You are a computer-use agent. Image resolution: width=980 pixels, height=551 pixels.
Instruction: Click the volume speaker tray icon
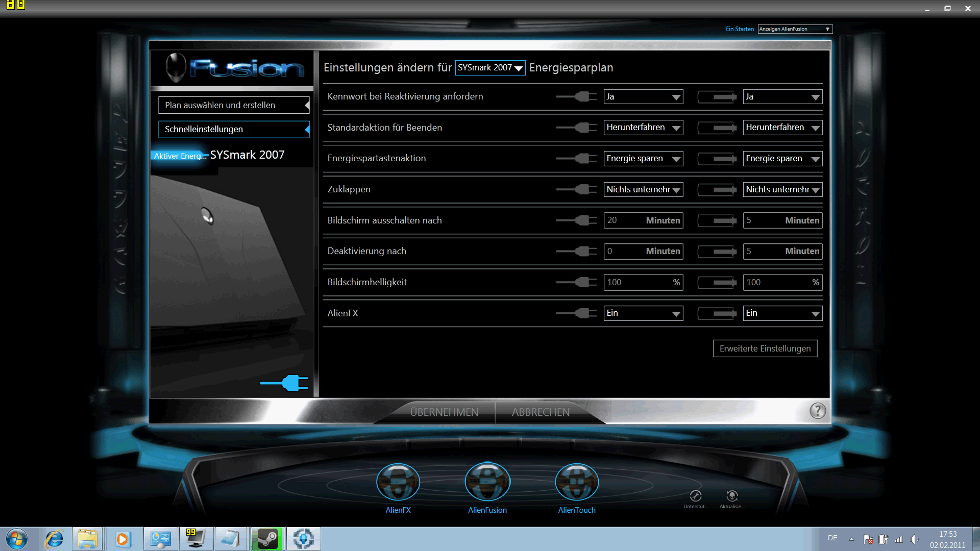[914, 539]
